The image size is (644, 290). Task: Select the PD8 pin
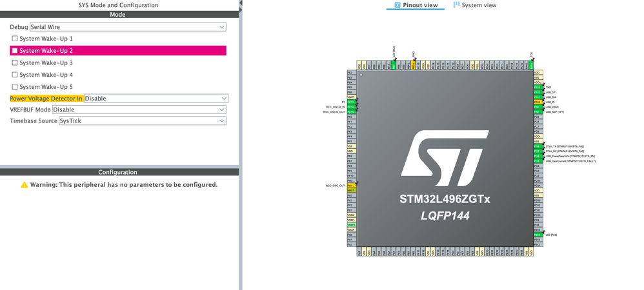point(538,225)
